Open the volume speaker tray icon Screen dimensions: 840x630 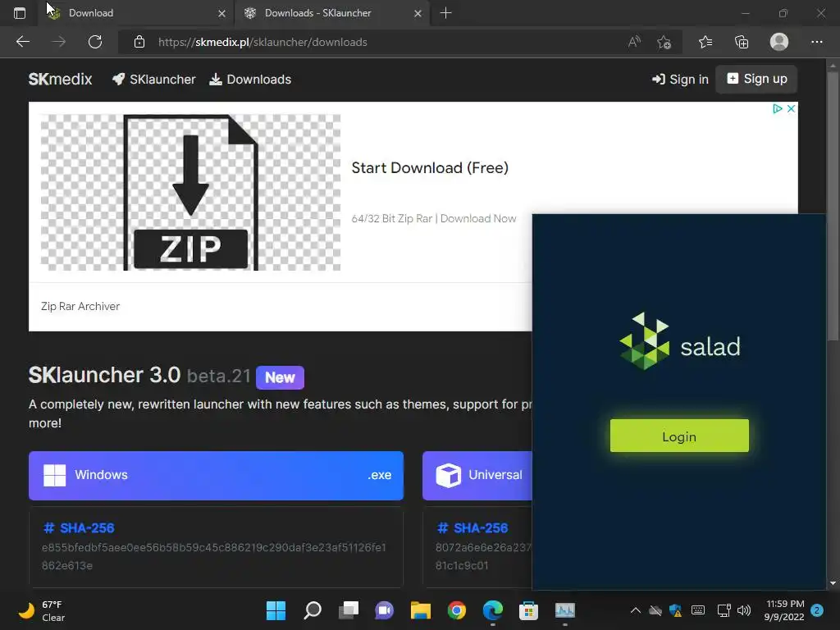743,610
